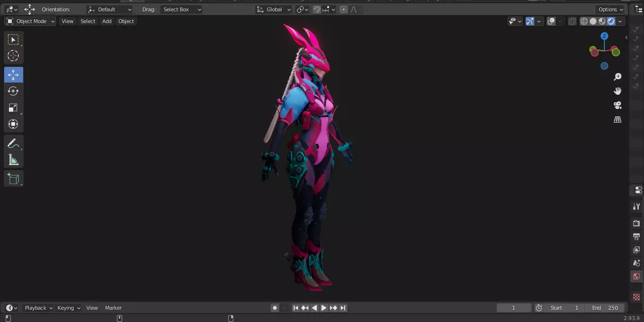
Task: Choose the Annotate pencil tool
Action: (13, 143)
